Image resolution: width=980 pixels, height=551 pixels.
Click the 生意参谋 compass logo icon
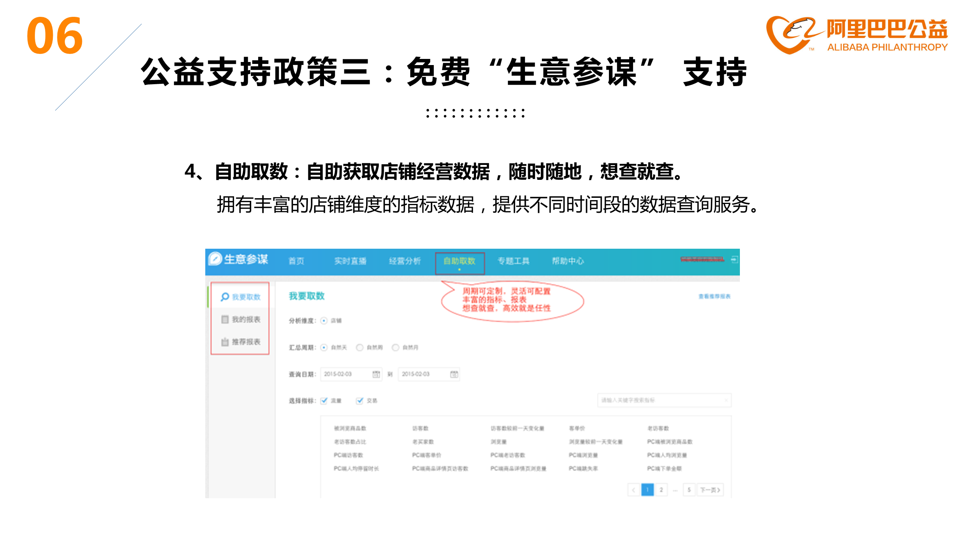215,259
